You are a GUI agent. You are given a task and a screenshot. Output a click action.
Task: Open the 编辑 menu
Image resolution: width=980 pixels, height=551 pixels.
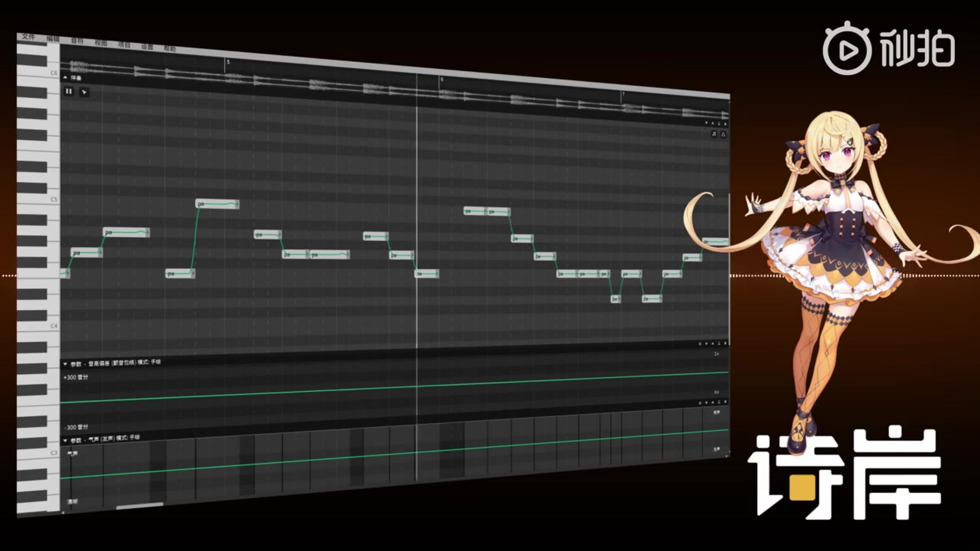tap(53, 39)
